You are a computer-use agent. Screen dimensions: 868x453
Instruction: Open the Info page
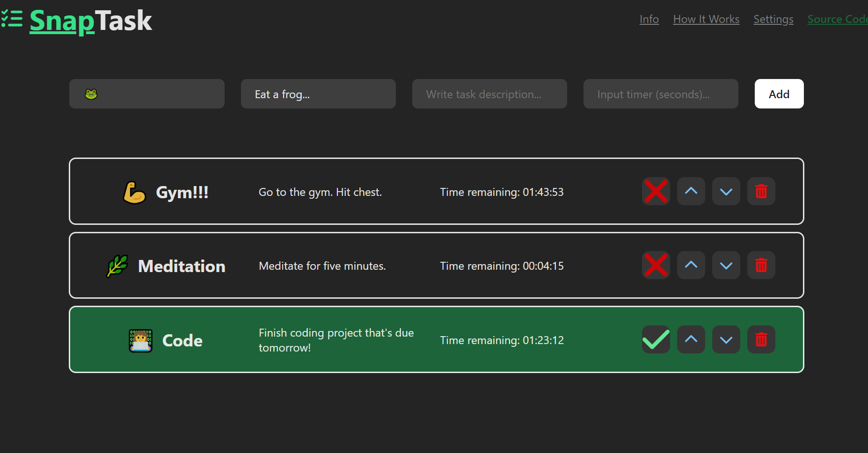(649, 19)
